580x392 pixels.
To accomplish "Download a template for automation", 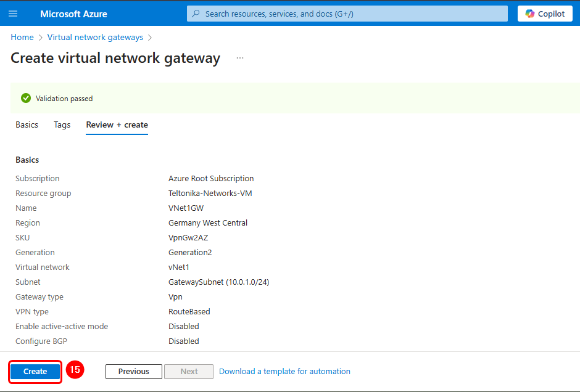I will (284, 372).
